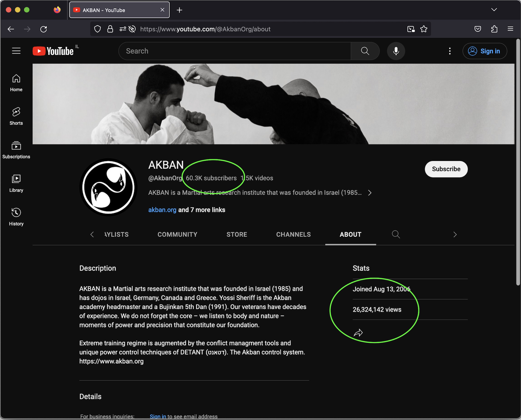
Task: Reload the current page
Action: [43, 29]
